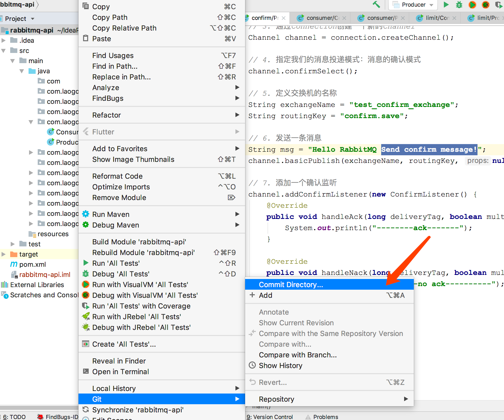Expand the target folder
Screen dimensions: 504x420
(x=4, y=254)
